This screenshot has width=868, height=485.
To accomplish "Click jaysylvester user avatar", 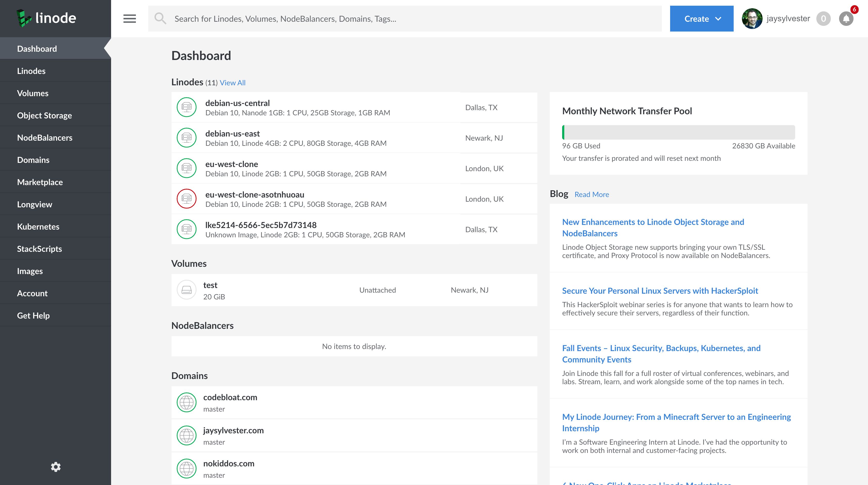I will pyautogui.click(x=752, y=19).
